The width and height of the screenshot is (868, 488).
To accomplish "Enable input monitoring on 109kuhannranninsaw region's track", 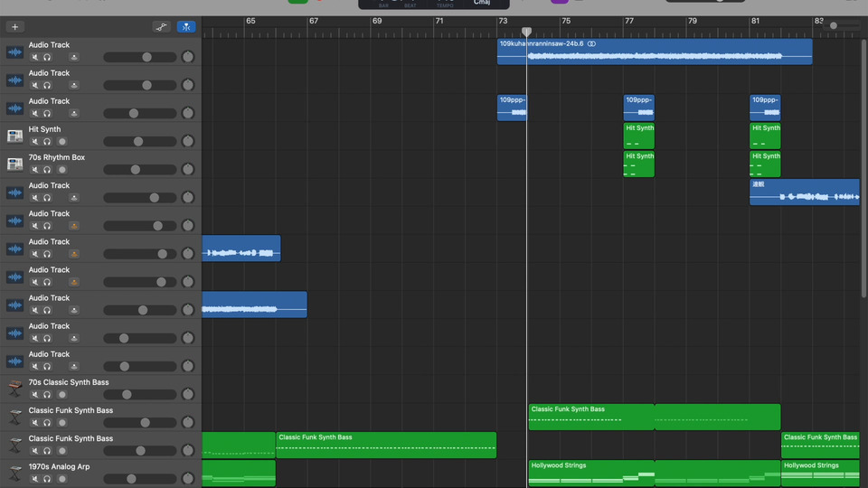I will click(x=73, y=57).
